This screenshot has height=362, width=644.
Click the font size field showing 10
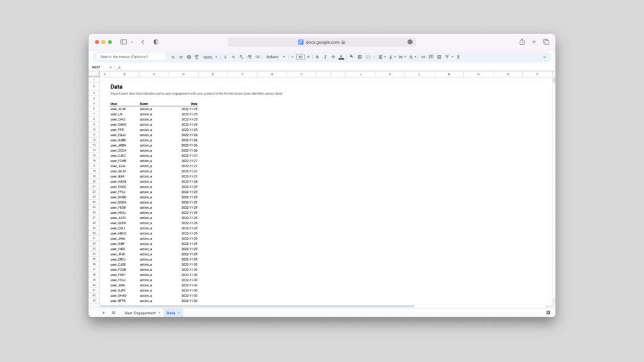301,57
